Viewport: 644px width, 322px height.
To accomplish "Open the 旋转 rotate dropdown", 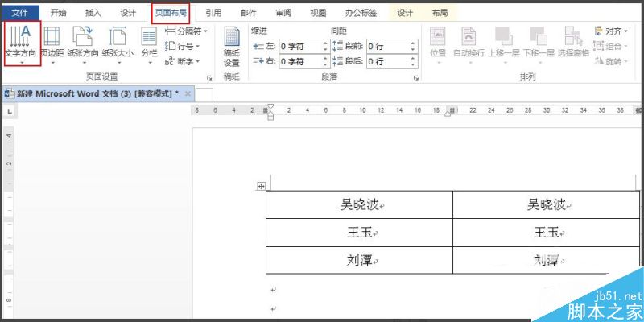I will (x=612, y=62).
